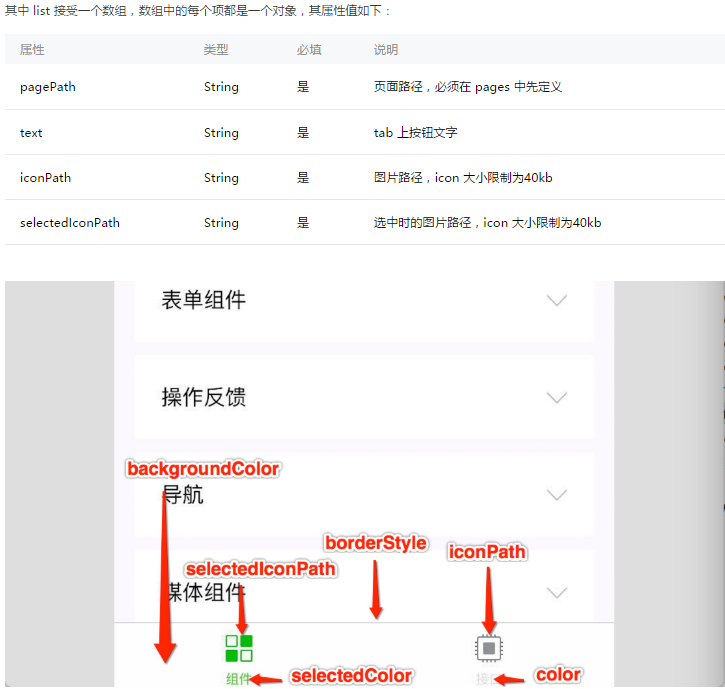Click the red iconPath annotation label
725x689 pixels.
coord(487,552)
